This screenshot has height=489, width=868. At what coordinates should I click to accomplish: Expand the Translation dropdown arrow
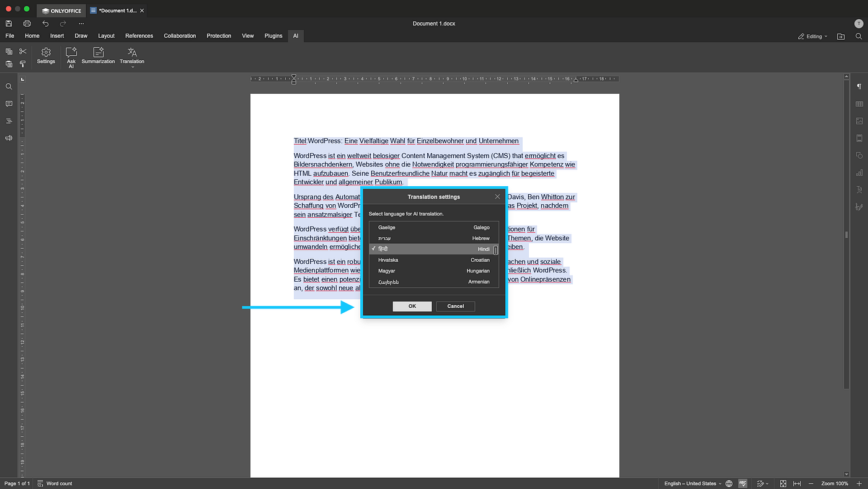(132, 66)
